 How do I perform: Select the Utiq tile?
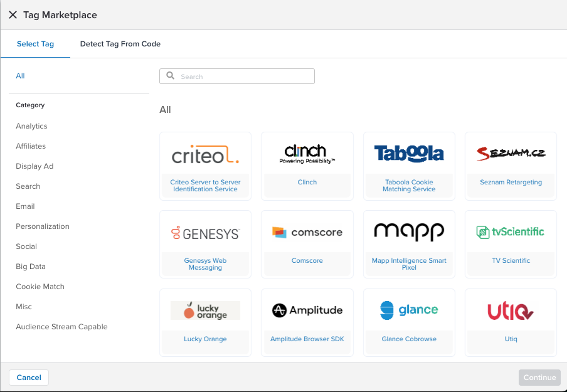coord(510,322)
